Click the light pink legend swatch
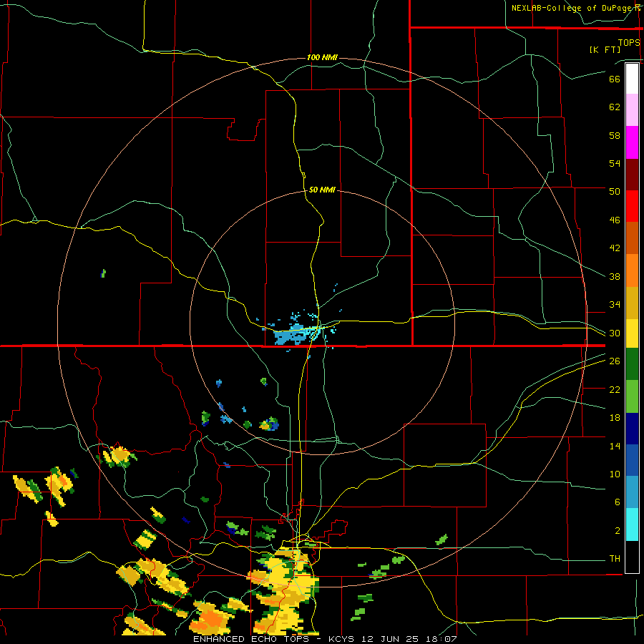The width and height of the screenshot is (644, 644). coord(632,110)
